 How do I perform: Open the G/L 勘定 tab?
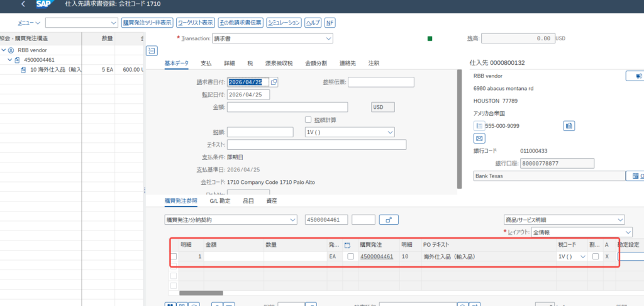219,201
